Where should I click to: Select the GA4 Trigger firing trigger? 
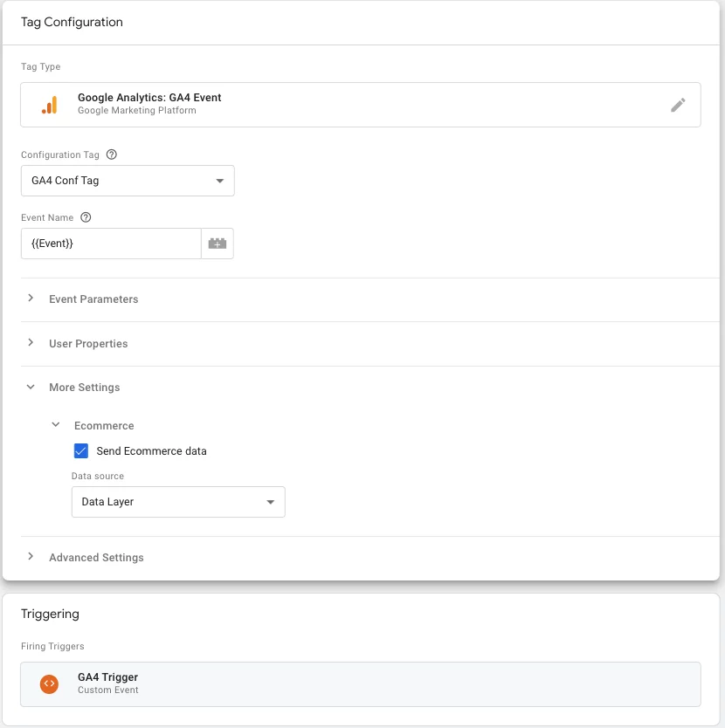pyautogui.click(x=361, y=683)
